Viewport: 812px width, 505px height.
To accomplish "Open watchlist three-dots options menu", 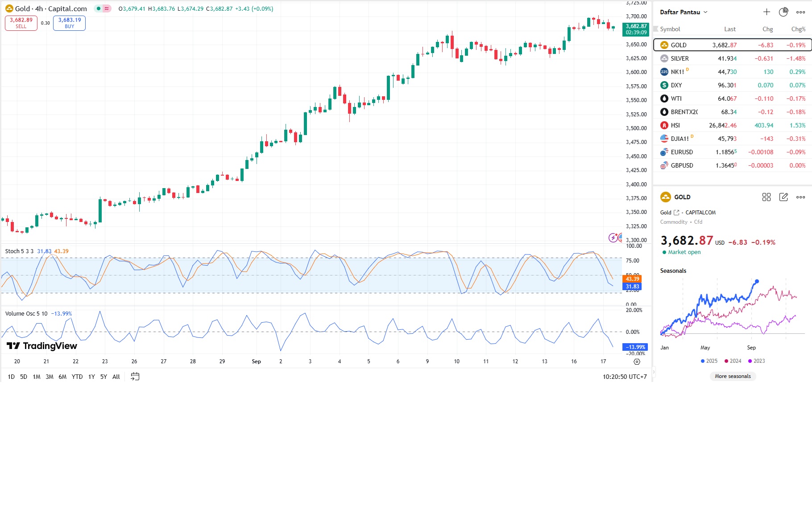I will click(x=801, y=12).
